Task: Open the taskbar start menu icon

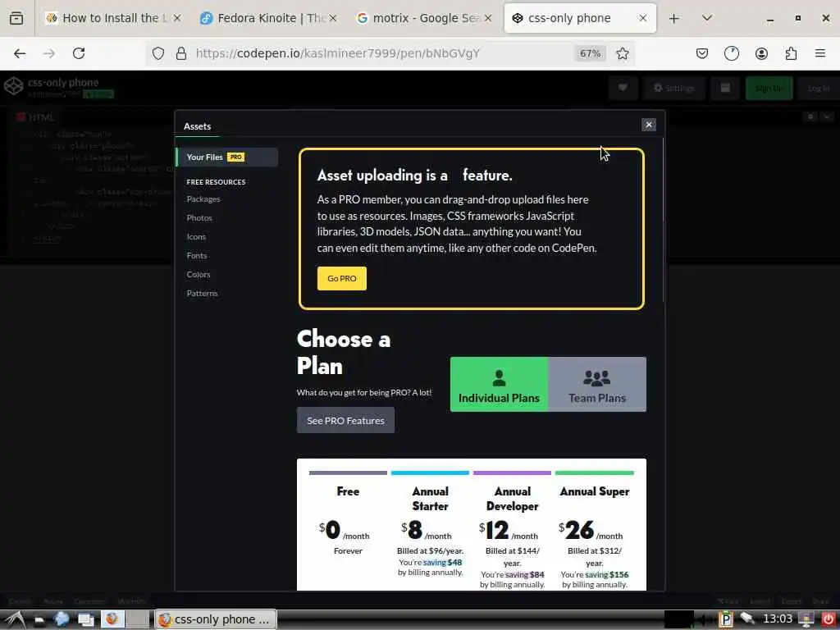Action: coord(14,619)
